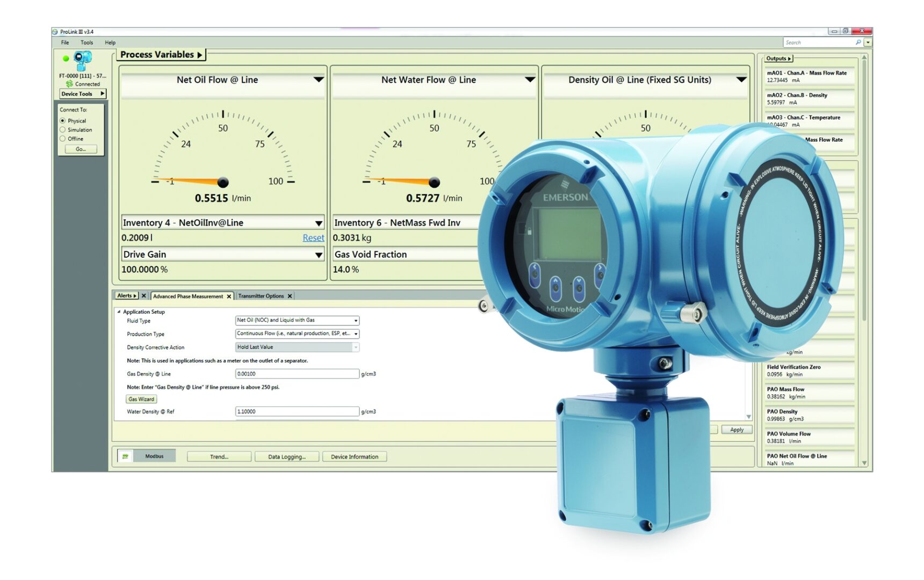Switch to the Transmitter Options tab
924x580 pixels.
261,296
